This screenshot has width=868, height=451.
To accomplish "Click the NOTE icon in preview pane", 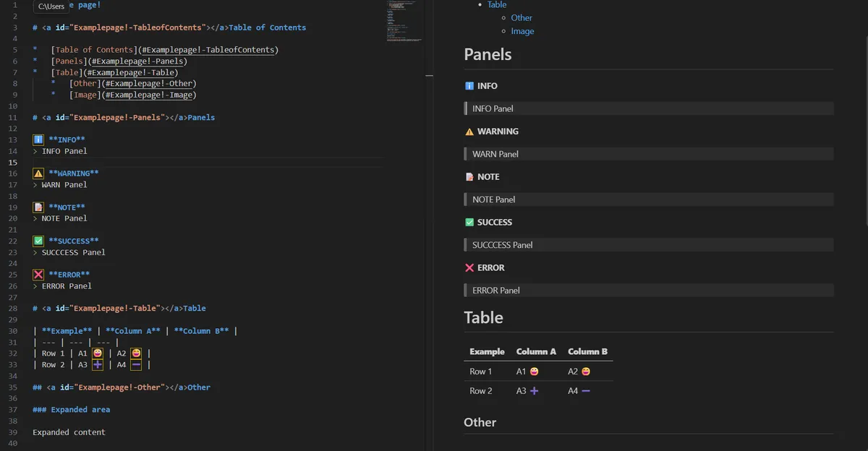I will point(469,177).
